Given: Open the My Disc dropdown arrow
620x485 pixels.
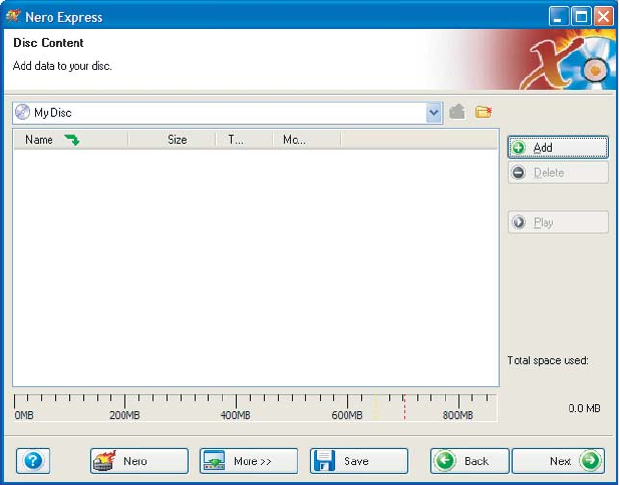Looking at the screenshot, I should [x=434, y=113].
